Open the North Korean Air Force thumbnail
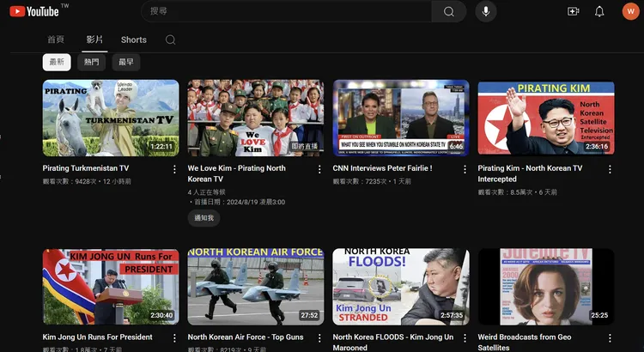Image resolution: width=644 pixels, height=352 pixels. click(256, 286)
